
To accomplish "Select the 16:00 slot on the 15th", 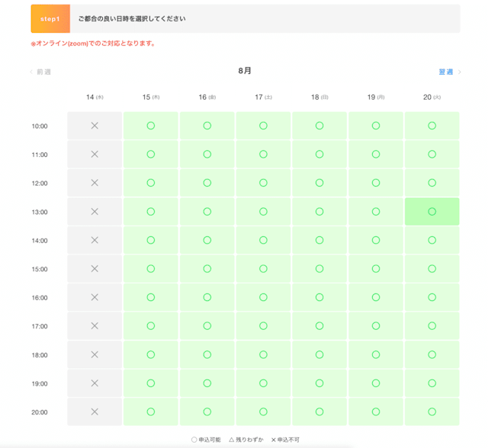I will click(x=151, y=297).
